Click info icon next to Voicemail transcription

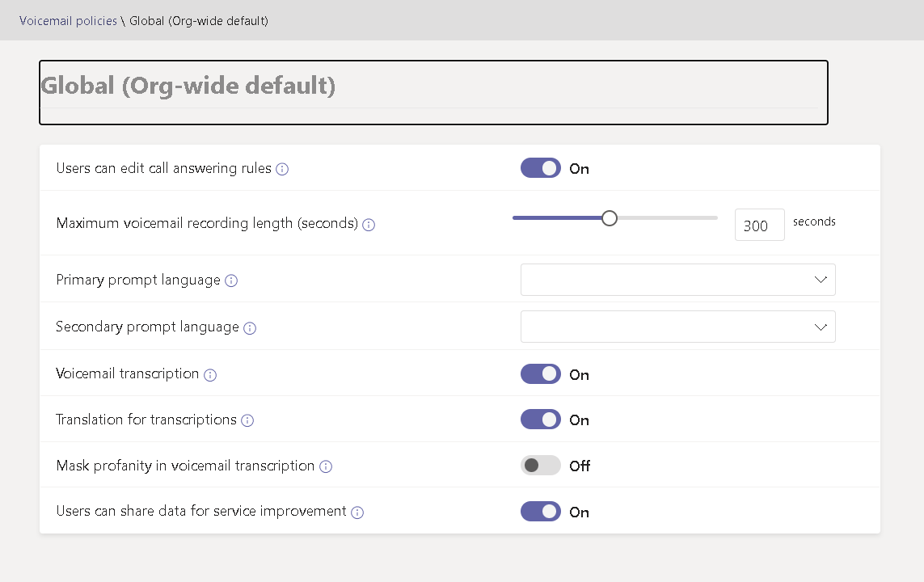tap(210, 375)
